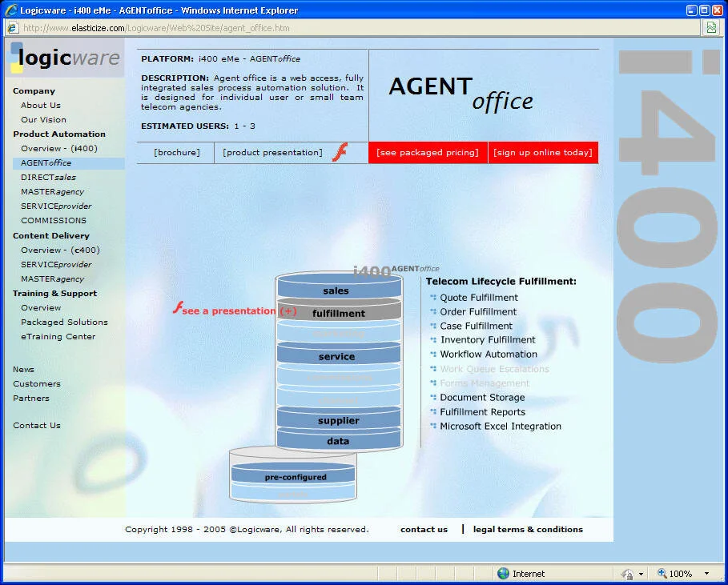Screen dimensions: 728x585
Task: Click the compatibility icon right of address bar
Action: pos(711,28)
